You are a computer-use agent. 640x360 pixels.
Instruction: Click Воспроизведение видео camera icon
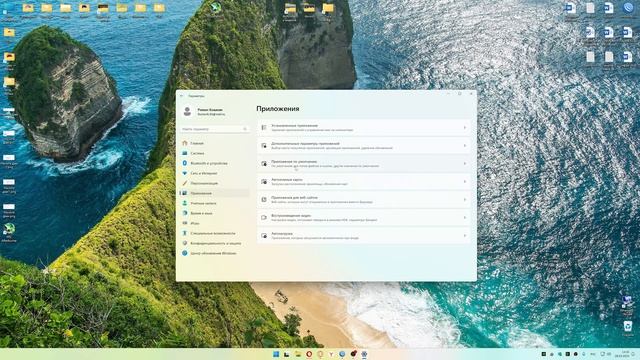pyautogui.click(x=264, y=218)
